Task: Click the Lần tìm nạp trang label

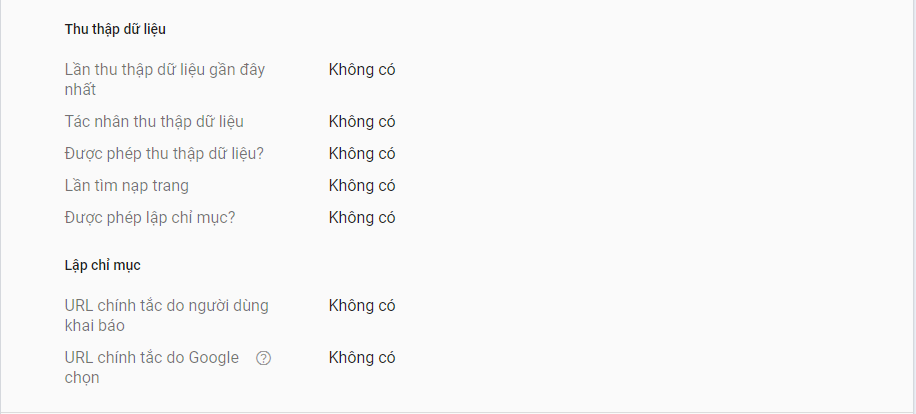Action: click(x=127, y=186)
